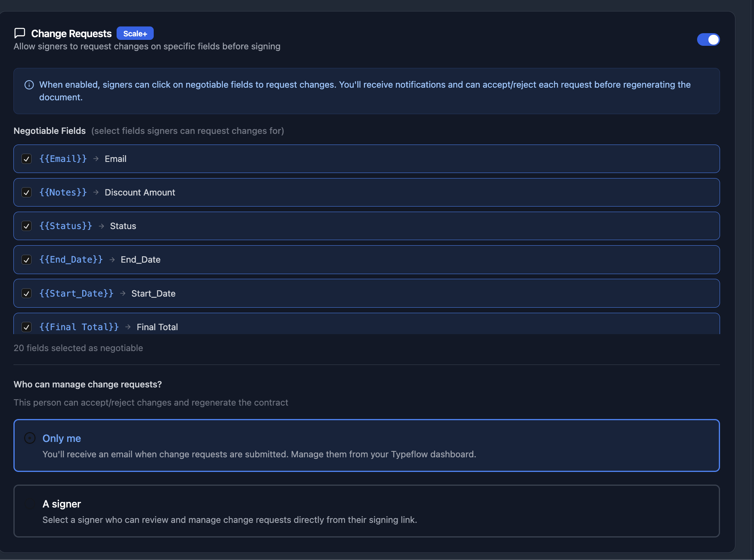
Task: Click the Change Requests speech bubble icon
Action: pos(19,33)
